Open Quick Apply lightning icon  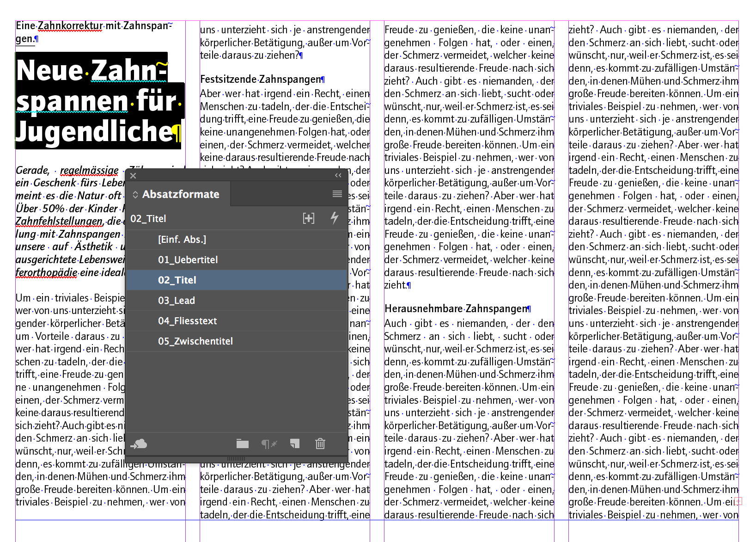coord(335,218)
